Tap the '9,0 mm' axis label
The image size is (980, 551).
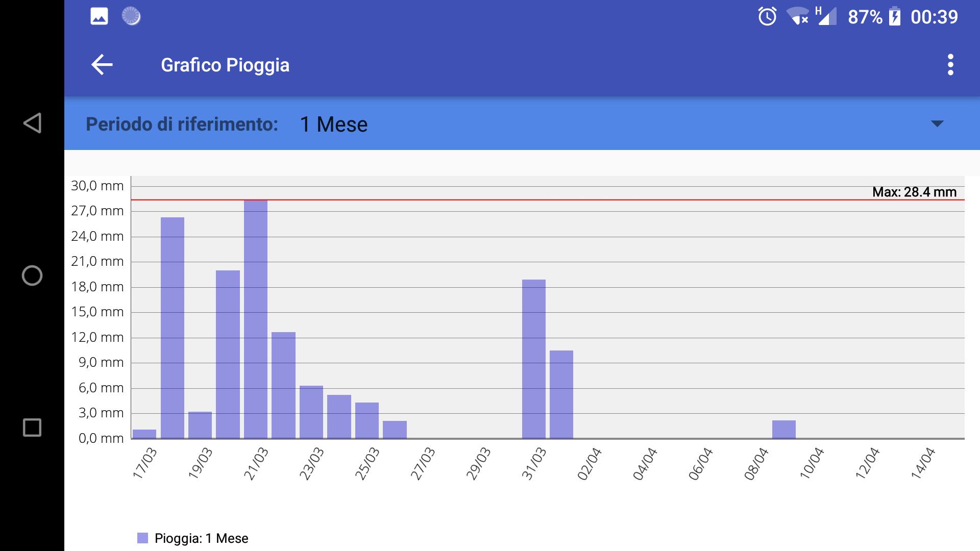(101, 362)
